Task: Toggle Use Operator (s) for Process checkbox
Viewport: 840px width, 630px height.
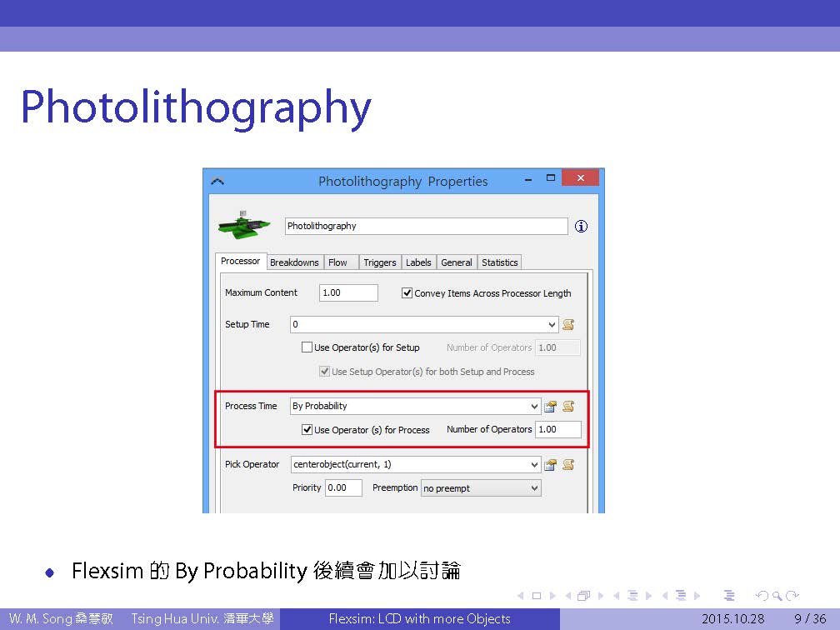Action: point(307,430)
